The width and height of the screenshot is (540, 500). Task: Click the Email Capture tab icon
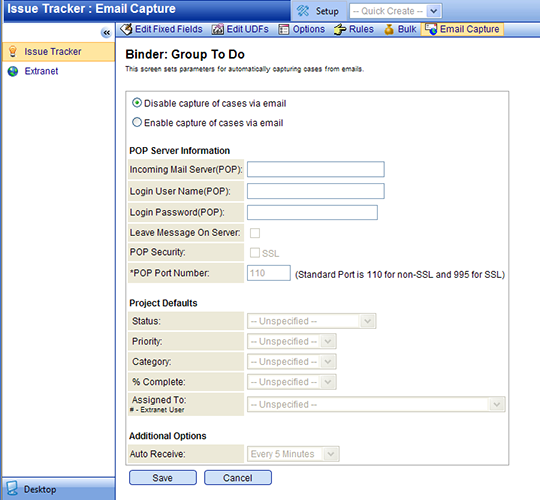click(431, 29)
